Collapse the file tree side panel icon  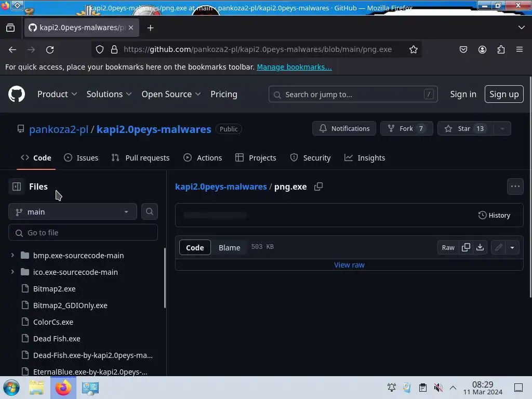tap(16, 187)
